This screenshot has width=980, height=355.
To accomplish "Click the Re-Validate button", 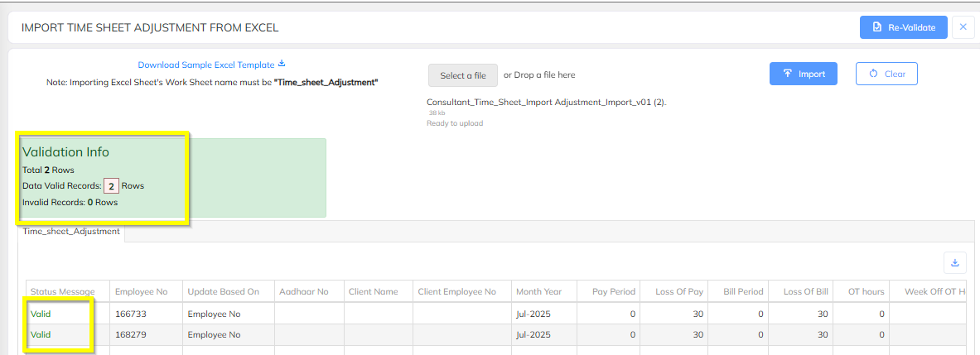I will [903, 27].
